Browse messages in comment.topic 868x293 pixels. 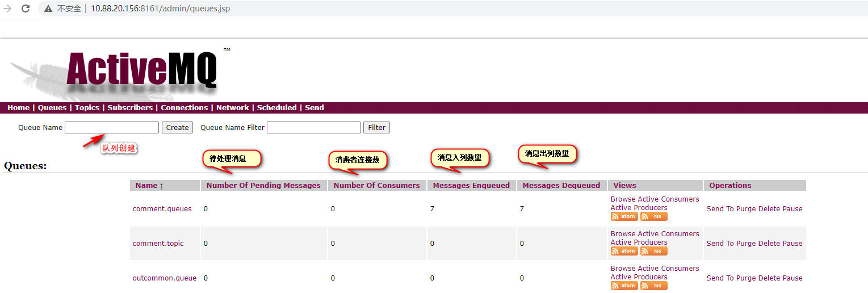(623, 234)
